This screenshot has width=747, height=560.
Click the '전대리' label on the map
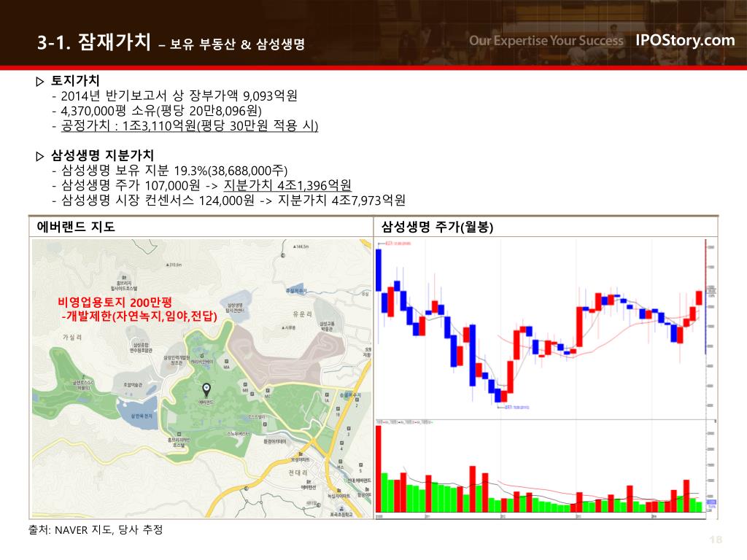coord(298,472)
